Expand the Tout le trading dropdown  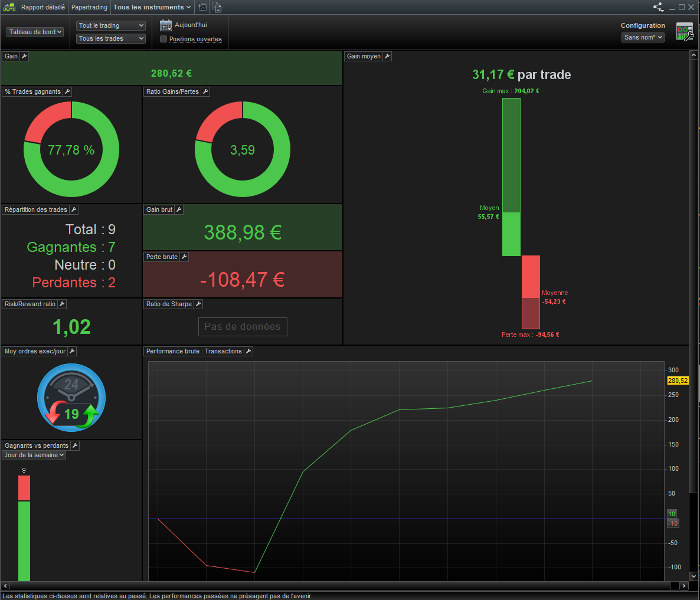point(111,25)
